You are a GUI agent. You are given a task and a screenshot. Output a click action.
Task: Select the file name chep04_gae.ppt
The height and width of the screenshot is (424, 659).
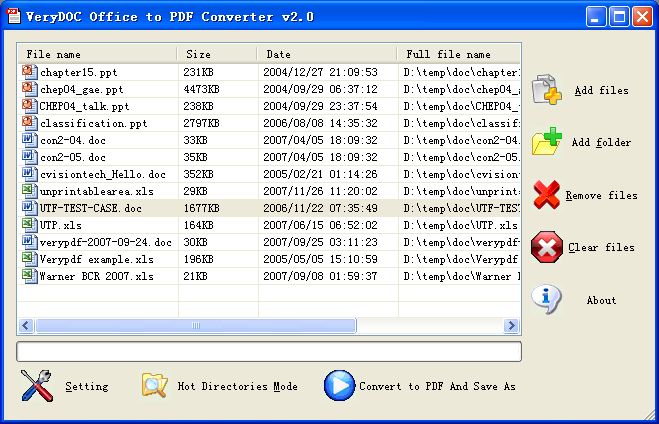pyautogui.click(x=82, y=90)
